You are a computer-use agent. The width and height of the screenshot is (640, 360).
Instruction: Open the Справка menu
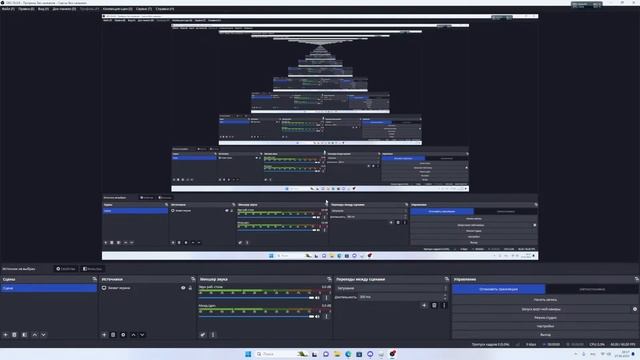(164, 9)
